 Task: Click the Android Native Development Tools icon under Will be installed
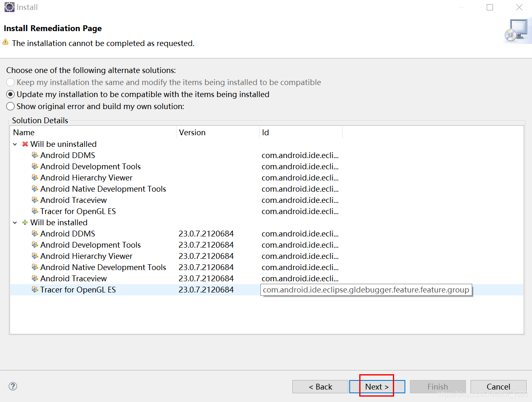35,267
